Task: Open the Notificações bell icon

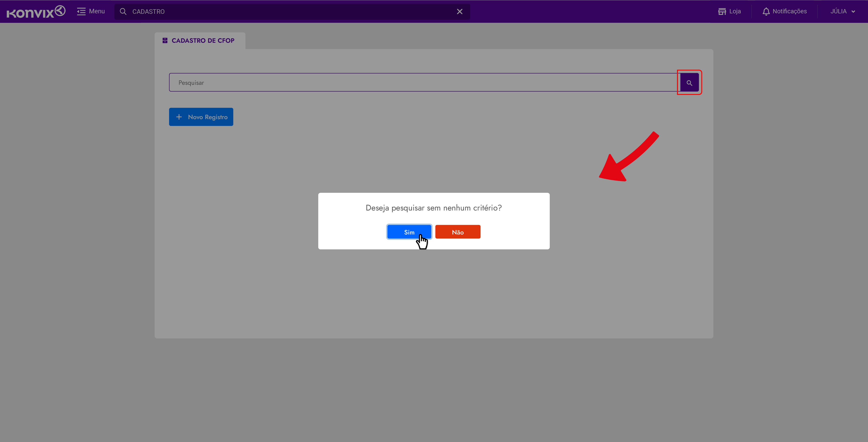Action: [766, 12]
